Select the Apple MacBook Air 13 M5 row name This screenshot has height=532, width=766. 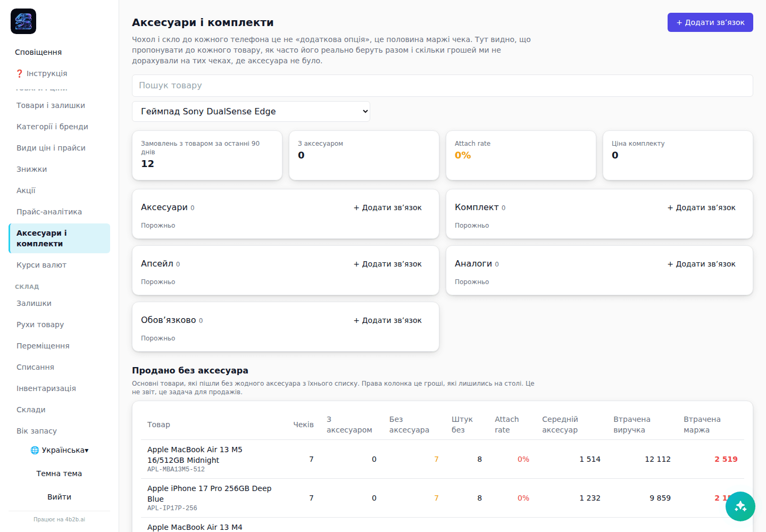point(195,455)
